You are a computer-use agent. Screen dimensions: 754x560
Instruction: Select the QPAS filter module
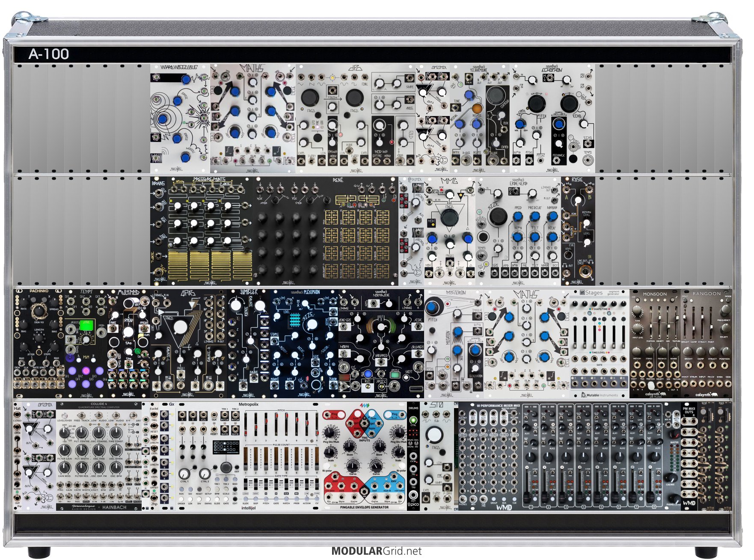[189, 344]
